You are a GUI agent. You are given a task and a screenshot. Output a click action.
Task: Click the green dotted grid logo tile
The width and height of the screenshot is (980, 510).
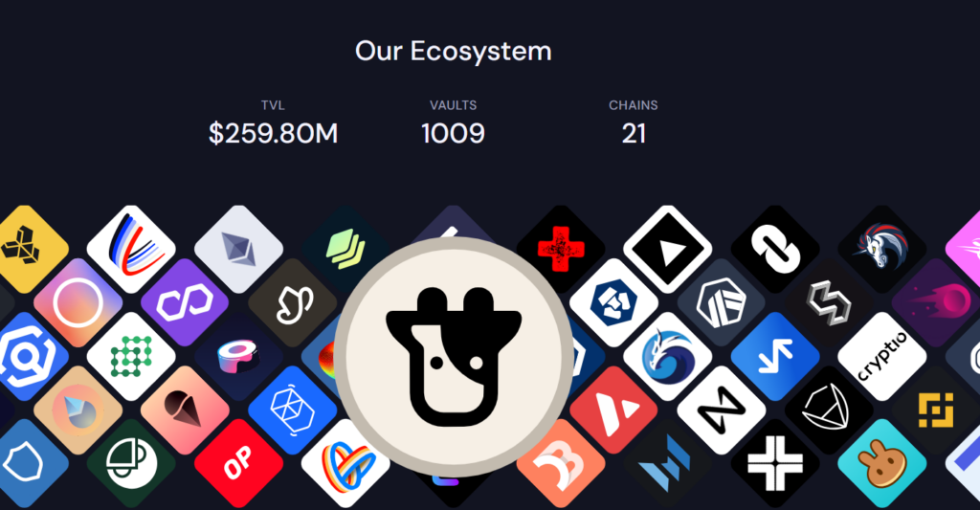[x=131, y=356]
